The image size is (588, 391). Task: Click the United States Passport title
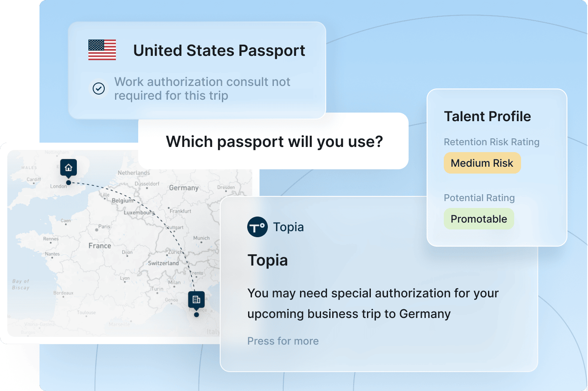(219, 51)
